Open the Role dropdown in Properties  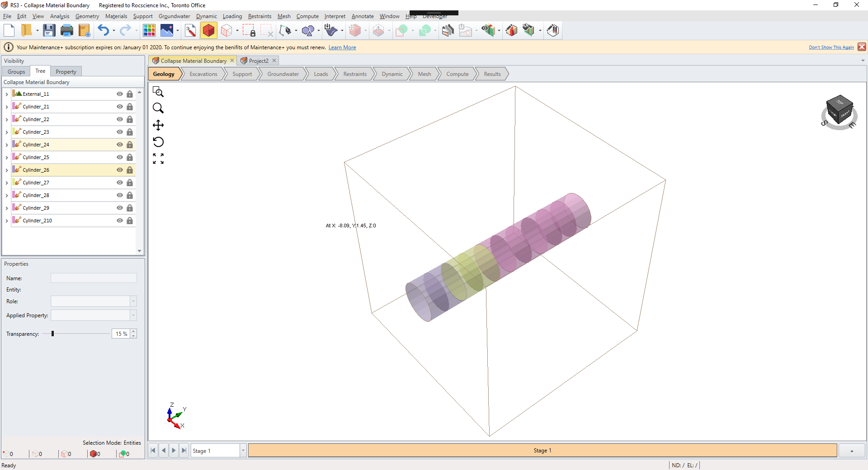[133, 301]
